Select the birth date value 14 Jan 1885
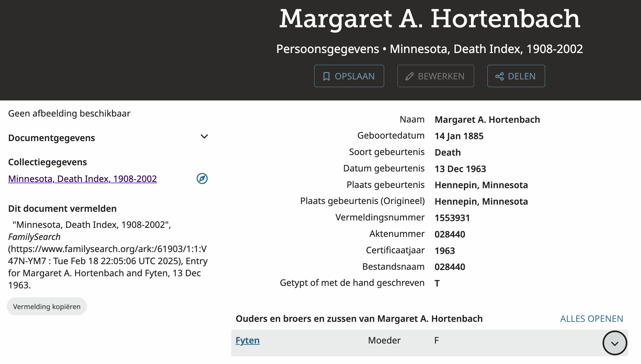 click(x=459, y=136)
